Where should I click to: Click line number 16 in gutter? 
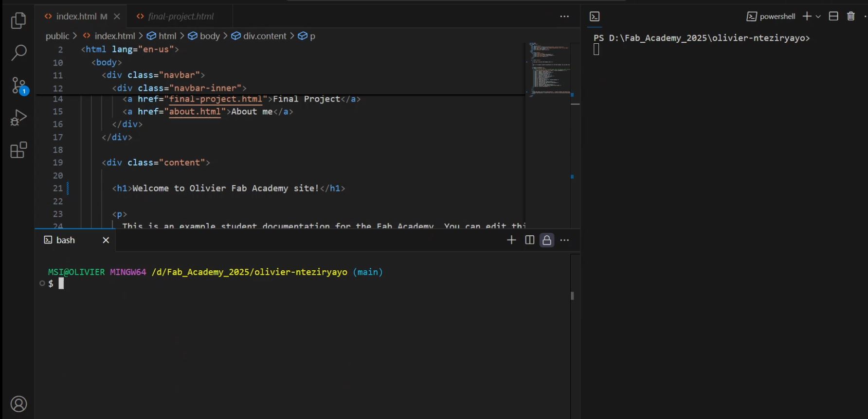[x=58, y=124]
